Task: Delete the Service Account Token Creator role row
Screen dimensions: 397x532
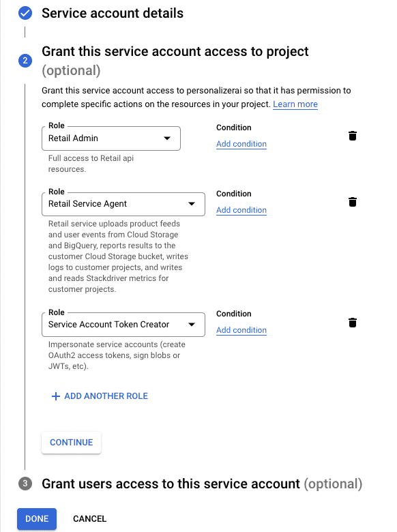Action: point(353,323)
